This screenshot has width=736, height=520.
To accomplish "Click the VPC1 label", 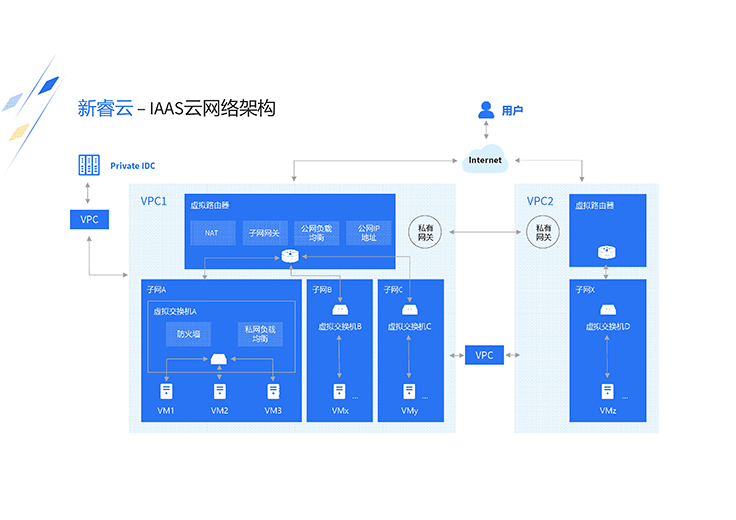I will tap(154, 201).
